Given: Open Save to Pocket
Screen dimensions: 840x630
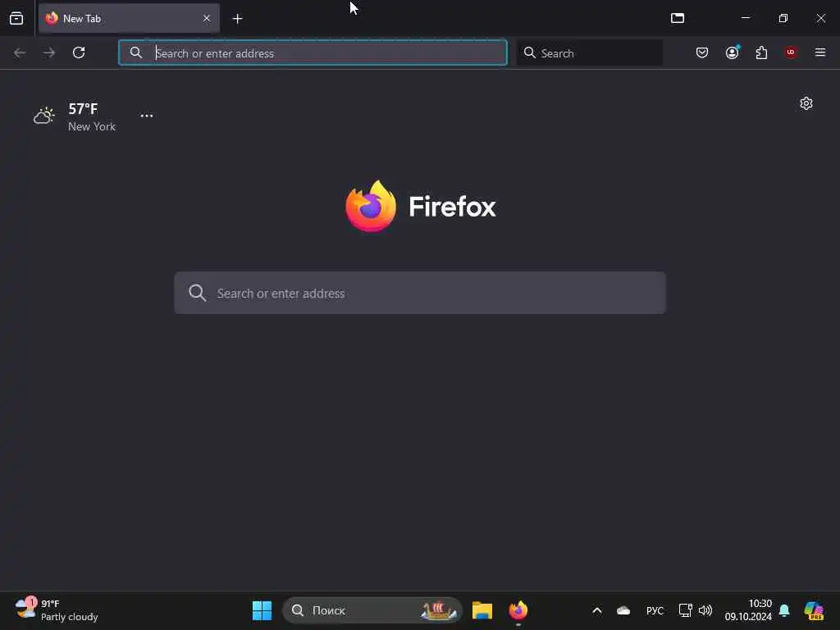Looking at the screenshot, I should (702, 52).
